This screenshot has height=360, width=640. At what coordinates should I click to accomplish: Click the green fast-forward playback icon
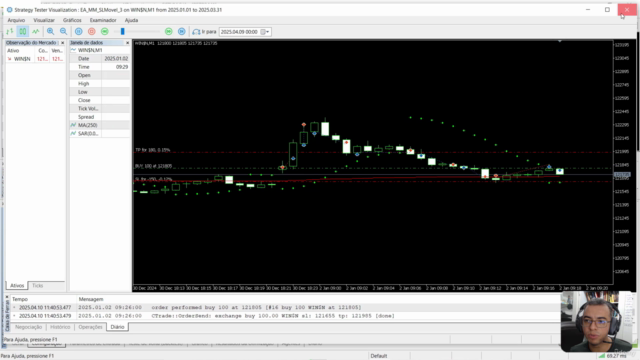point(169,31)
